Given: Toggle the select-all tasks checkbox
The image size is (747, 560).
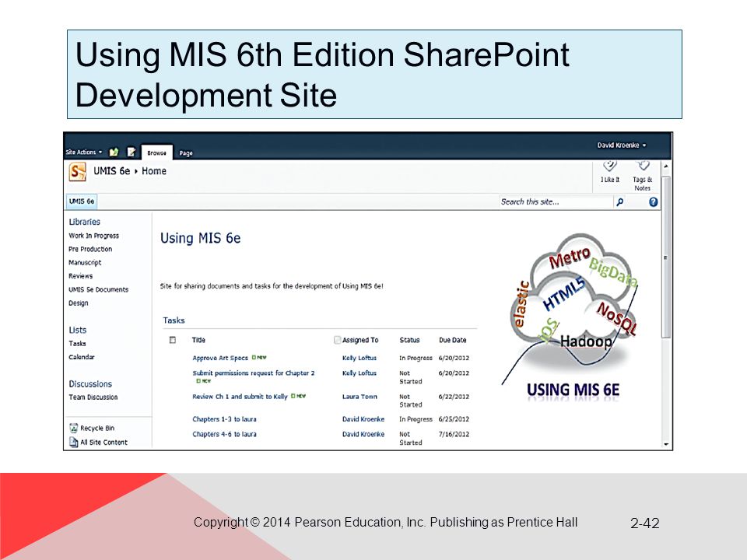Looking at the screenshot, I should [x=173, y=340].
